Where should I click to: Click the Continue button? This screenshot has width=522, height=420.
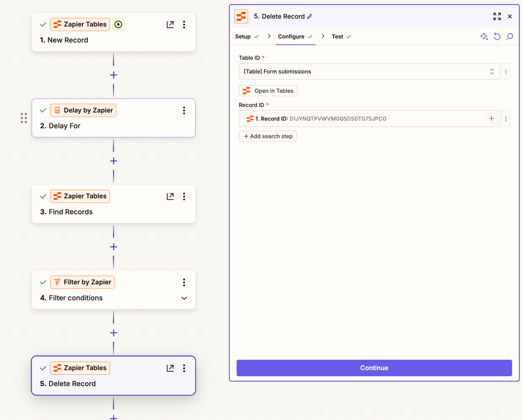(374, 368)
